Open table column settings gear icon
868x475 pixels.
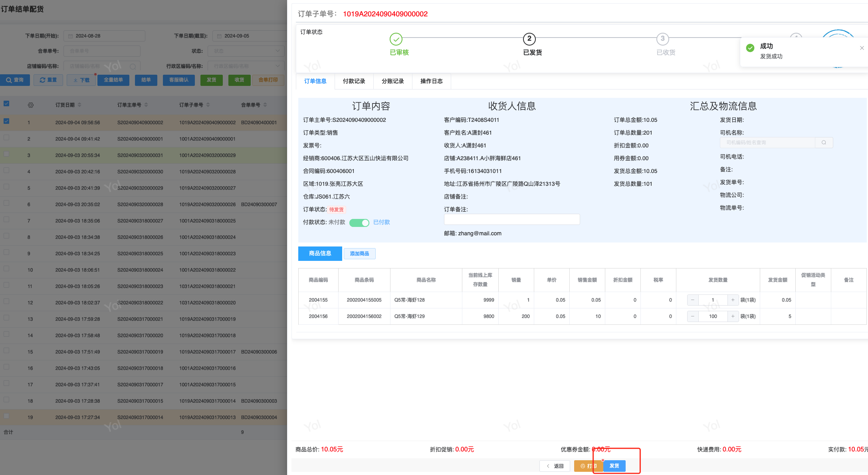click(x=31, y=105)
